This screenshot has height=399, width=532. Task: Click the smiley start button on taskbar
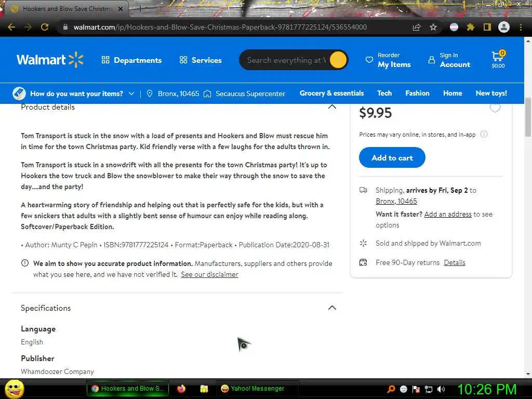[x=14, y=389]
